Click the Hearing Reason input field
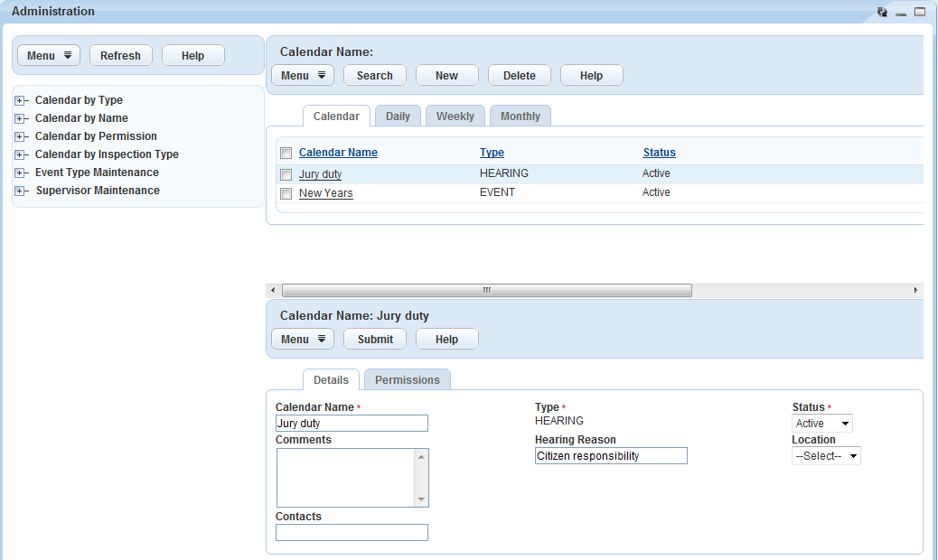Viewport: 938px width, 560px height. click(x=611, y=456)
